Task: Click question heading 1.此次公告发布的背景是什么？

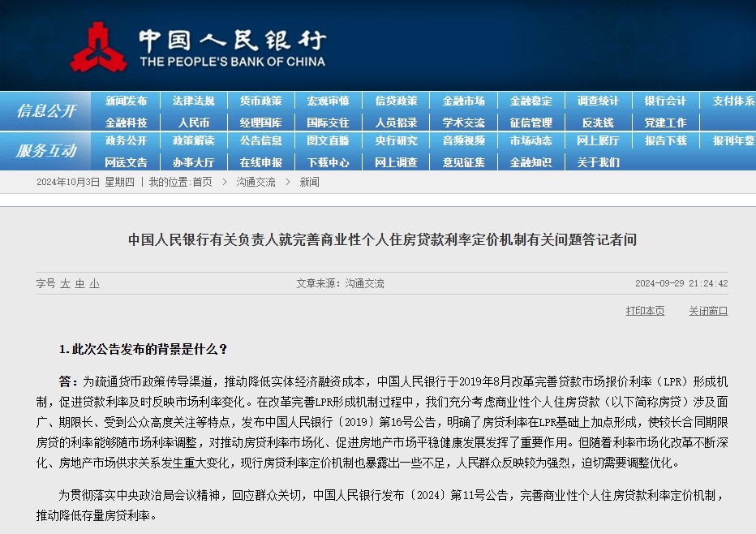Action: tap(144, 349)
